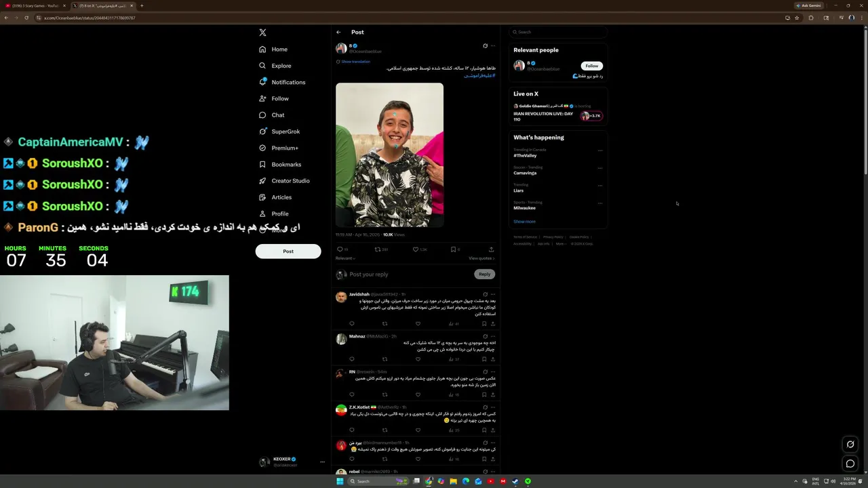
Task: Click View quotes link
Action: click(481, 258)
